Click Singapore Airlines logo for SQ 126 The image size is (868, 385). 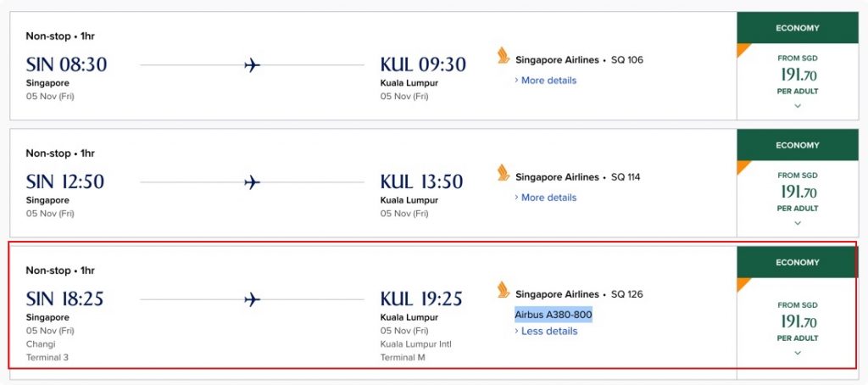504,290
